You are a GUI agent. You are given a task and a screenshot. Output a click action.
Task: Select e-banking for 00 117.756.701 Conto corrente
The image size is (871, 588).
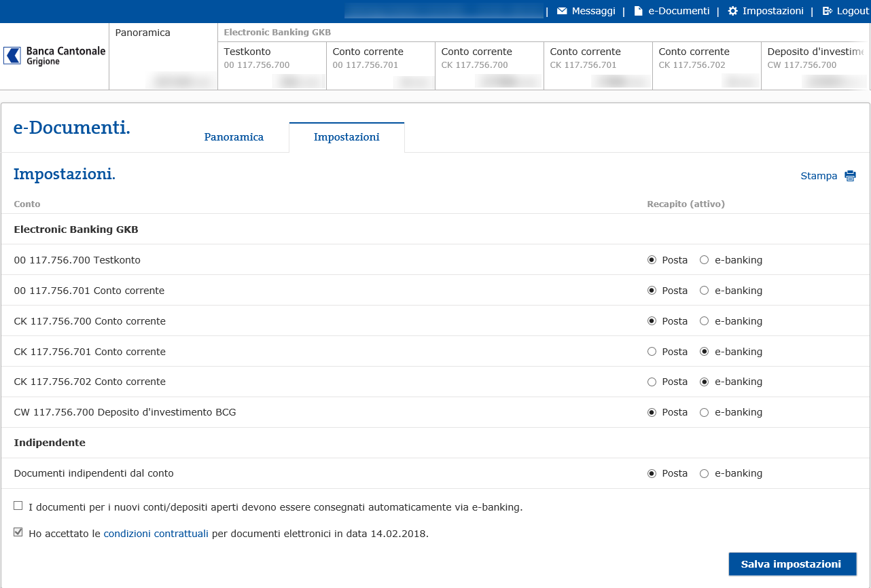705,291
